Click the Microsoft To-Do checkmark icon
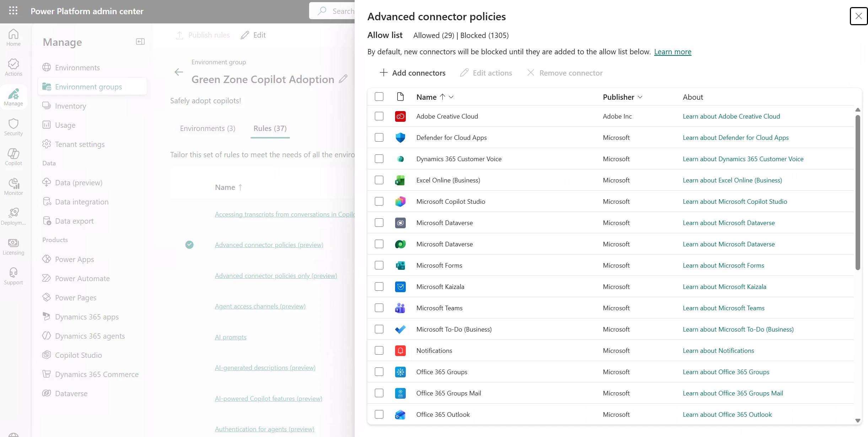The height and width of the screenshot is (437, 868). 400,329
